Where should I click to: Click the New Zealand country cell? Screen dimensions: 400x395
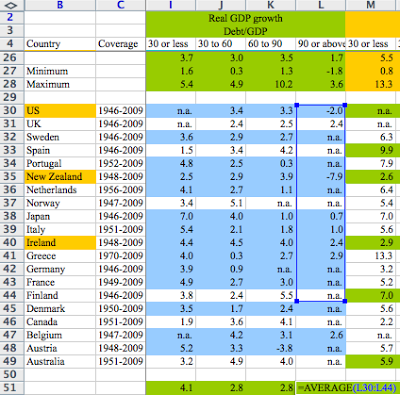60,176
